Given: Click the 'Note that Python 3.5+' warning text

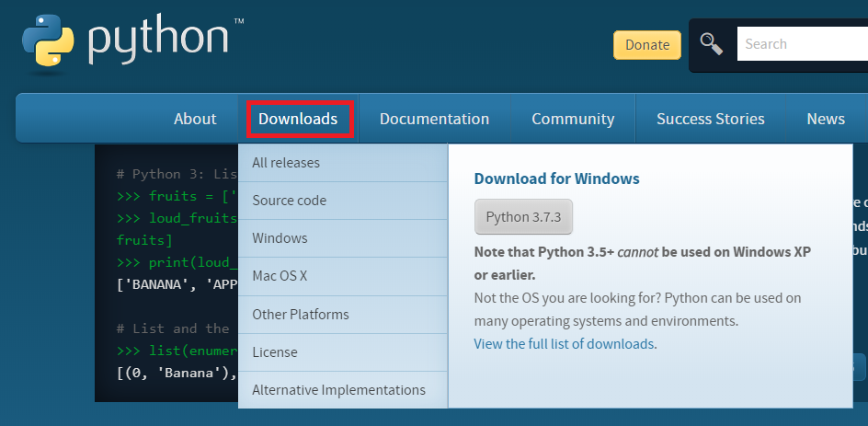Looking at the screenshot, I should click(643, 264).
